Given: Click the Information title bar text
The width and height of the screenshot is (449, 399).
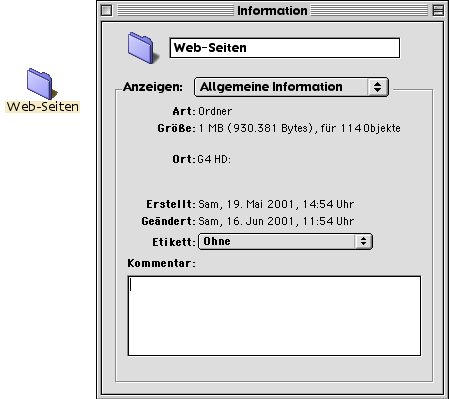Looking at the screenshot, I should pos(272,11).
